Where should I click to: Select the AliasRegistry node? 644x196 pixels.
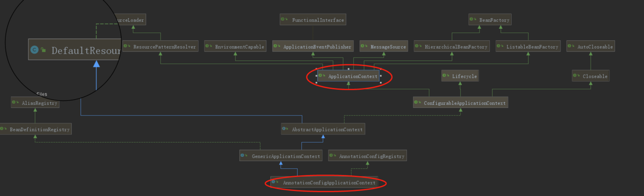tap(35, 102)
